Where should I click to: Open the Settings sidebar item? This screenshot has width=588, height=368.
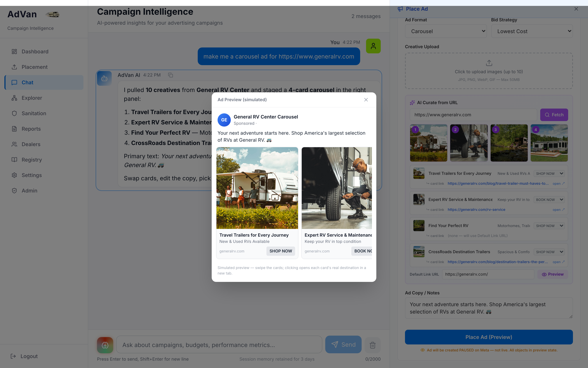click(x=44, y=175)
